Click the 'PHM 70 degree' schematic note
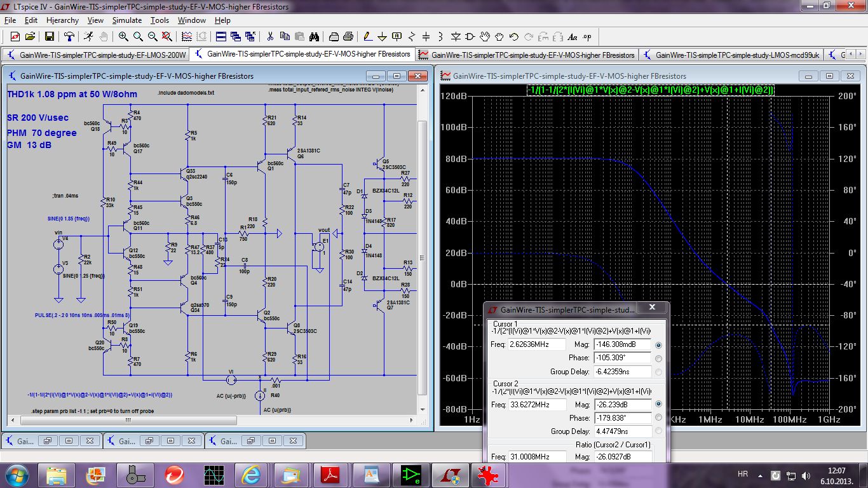This screenshot has height=488, width=868. (42, 133)
